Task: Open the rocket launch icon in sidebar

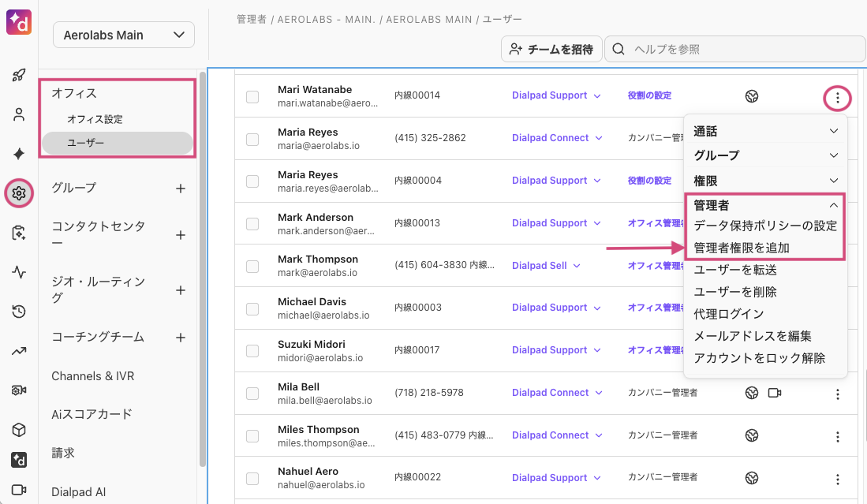Action: click(19, 76)
